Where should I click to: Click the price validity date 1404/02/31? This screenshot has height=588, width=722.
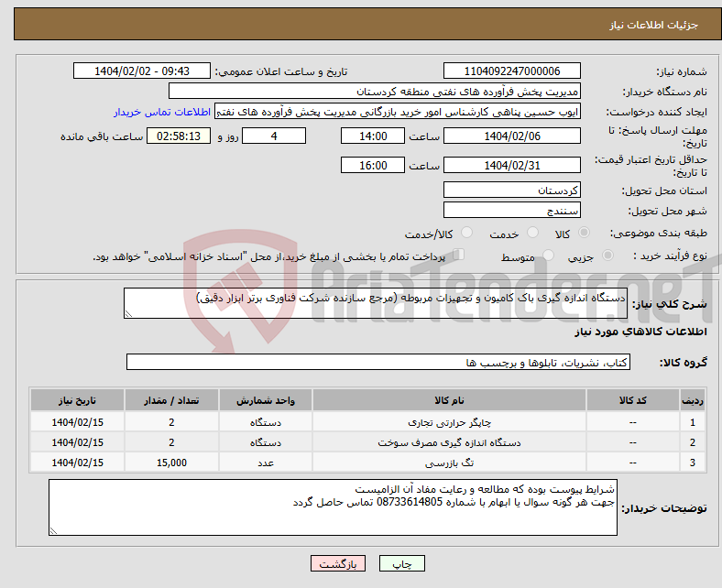pyautogui.click(x=511, y=165)
